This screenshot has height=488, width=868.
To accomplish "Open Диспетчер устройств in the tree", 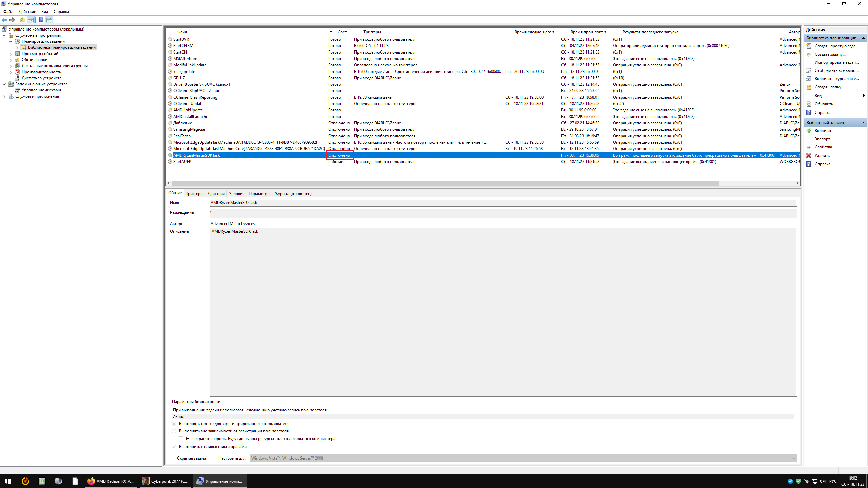I will 41,78.
